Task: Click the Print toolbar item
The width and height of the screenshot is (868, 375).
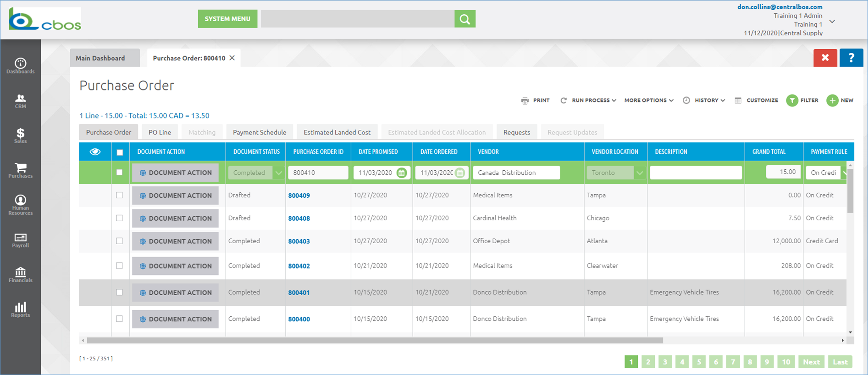Action: click(535, 101)
